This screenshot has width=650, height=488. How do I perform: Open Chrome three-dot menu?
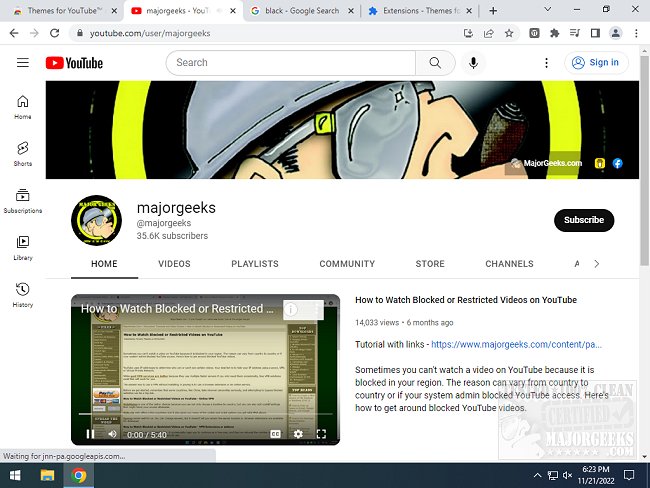point(636,33)
